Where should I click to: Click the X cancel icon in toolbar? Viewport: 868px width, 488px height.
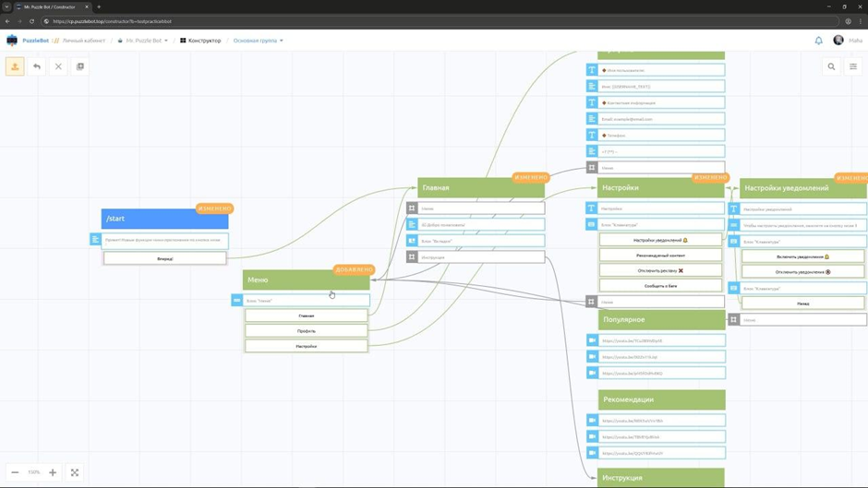[x=58, y=66]
